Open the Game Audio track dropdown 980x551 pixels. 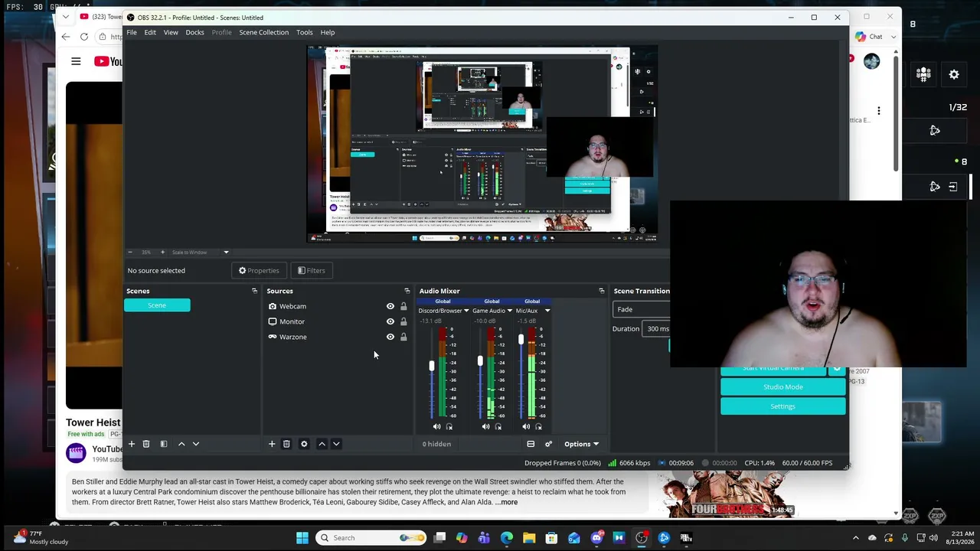[x=509, y=311]
